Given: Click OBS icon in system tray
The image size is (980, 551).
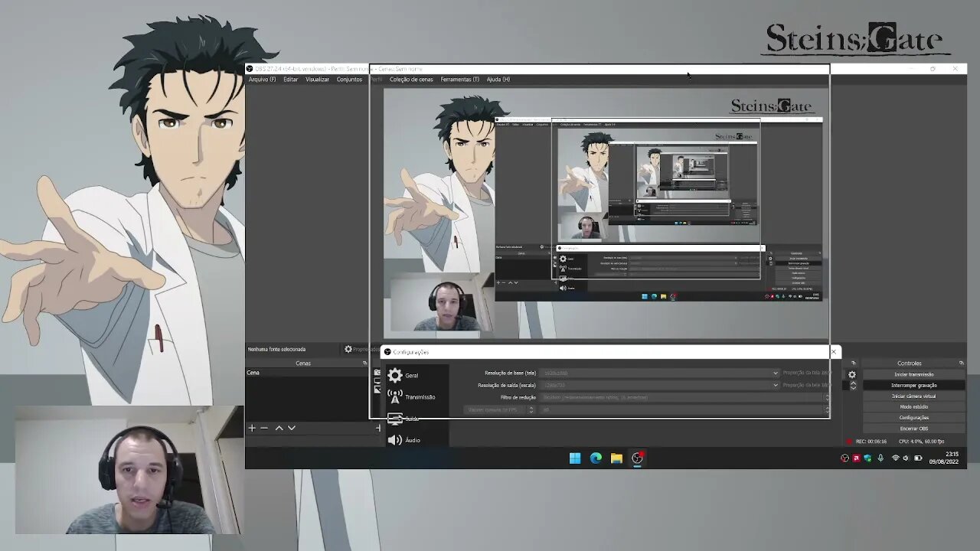Looking at the screenshot, I should click(845, 458).
